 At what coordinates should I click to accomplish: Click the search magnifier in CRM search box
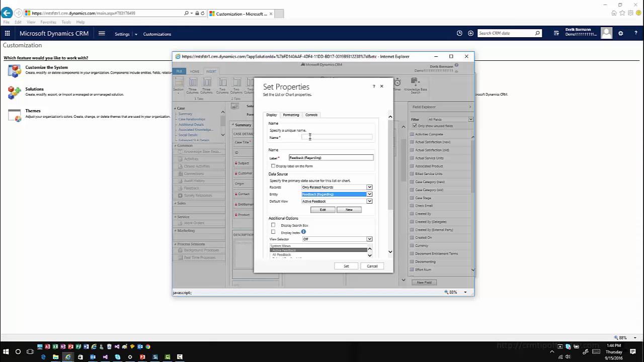pos(537,33)
